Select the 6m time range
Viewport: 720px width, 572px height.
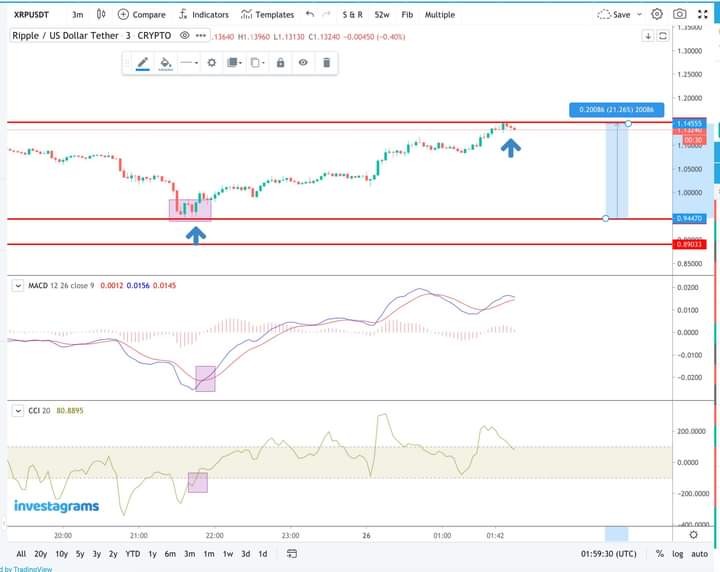170,554
